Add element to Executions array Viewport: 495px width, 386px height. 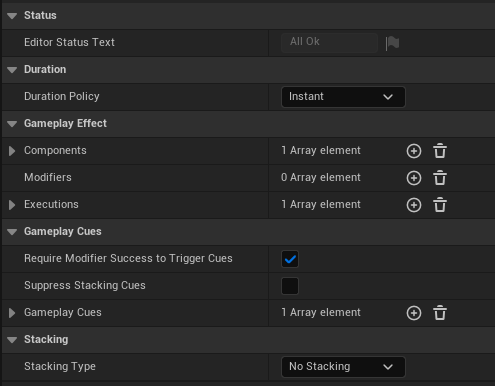(x=414, y=205)
